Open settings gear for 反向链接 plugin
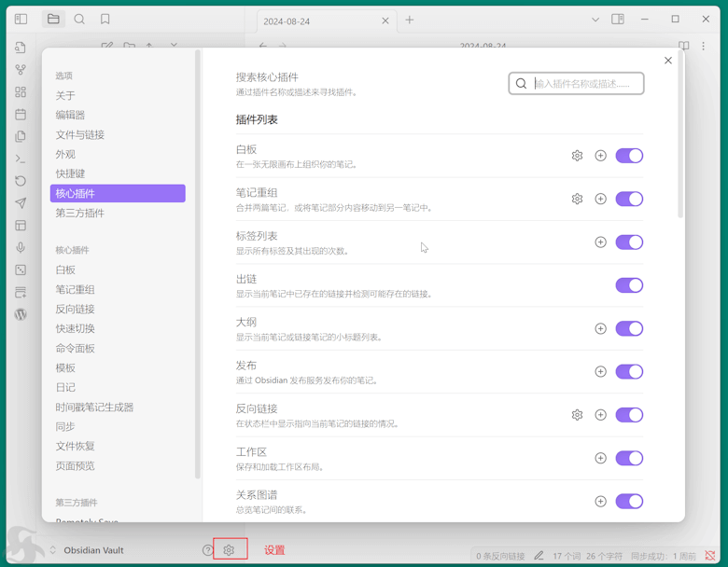 pyautogui.click(x=577, y=415)
